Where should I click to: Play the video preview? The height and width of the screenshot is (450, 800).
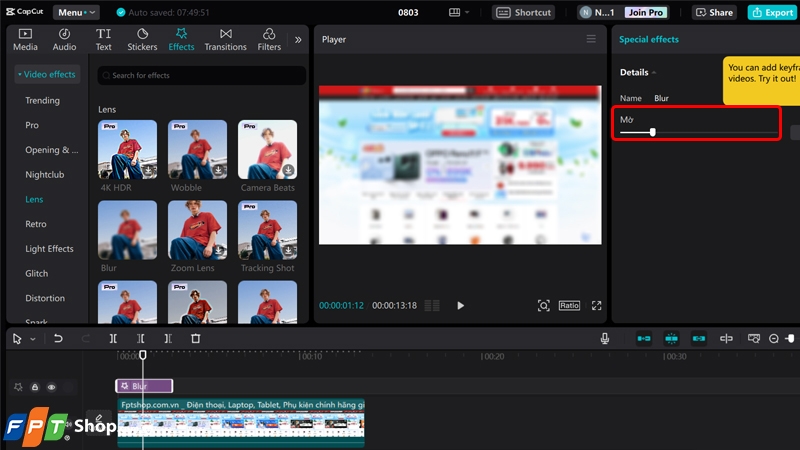[x=460, y=306]
